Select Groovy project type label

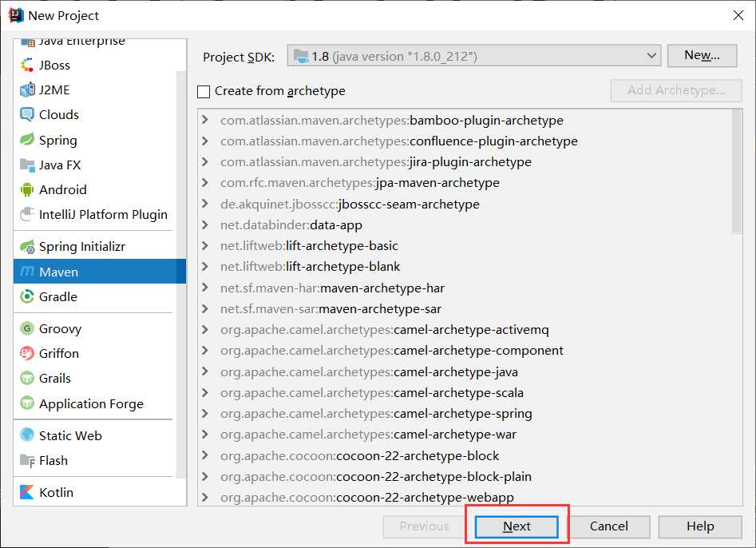coord(60,329)
